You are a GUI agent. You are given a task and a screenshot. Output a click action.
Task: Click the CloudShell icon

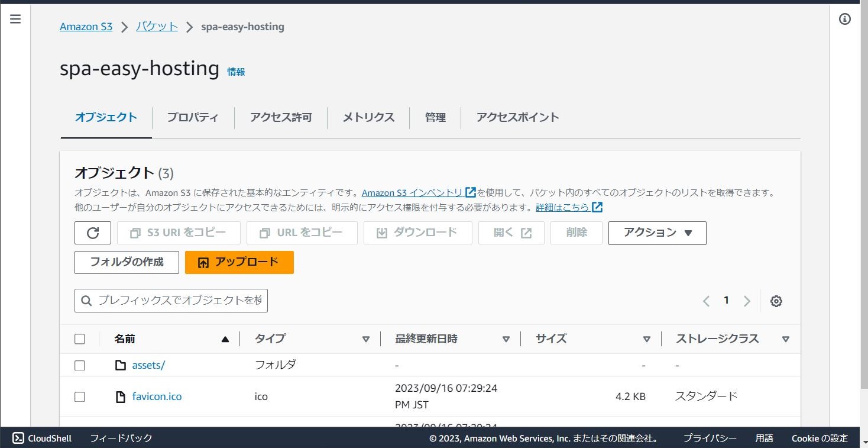(x=18, y=438)
